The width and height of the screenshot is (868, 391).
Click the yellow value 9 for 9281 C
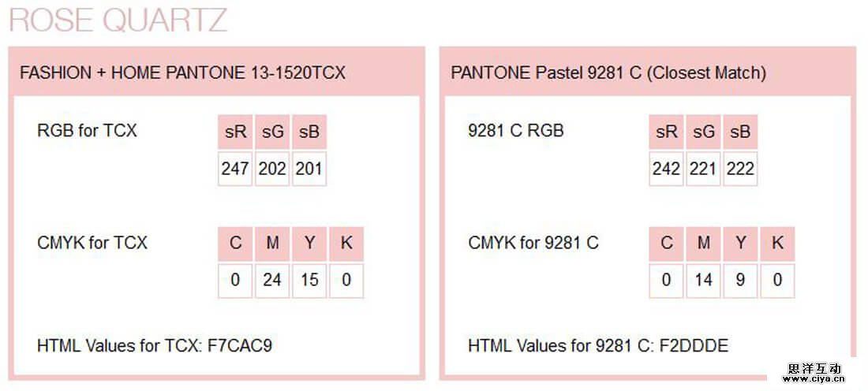tap(740, 280)
